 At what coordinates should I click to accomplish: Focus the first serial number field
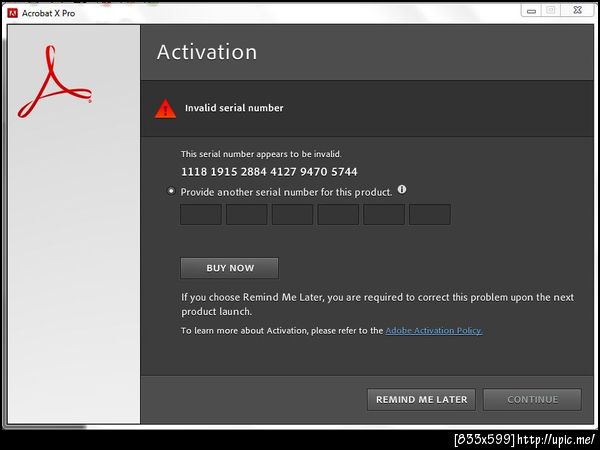(201, 214)
